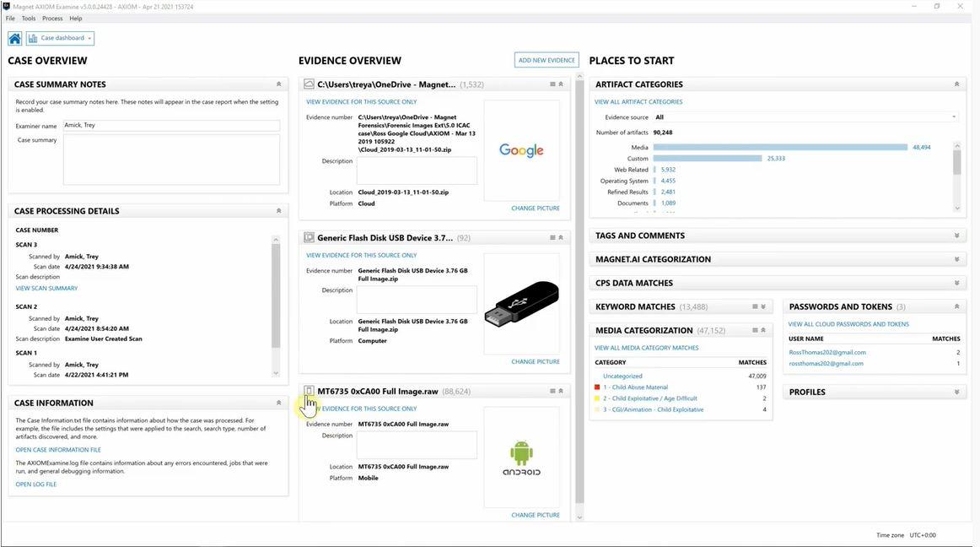
Task: Click the Android logo image
Action: [x=521, y=458]
